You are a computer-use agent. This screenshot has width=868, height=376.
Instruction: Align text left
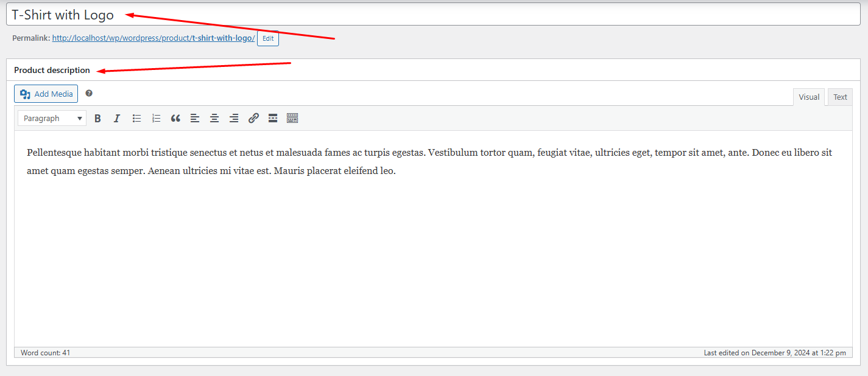pos(195,119)
